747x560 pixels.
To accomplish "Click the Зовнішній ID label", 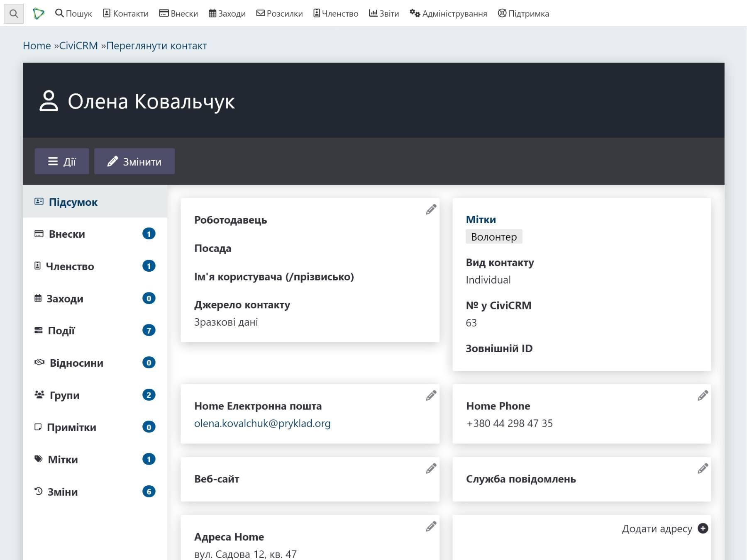I will pos(499,348).
